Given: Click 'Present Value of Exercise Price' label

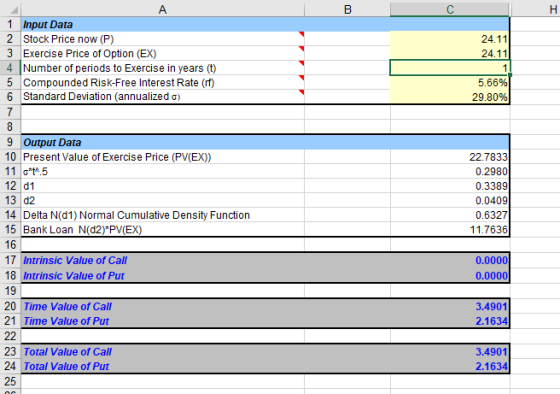Looking at the screenshot, I should (x=117, y=157).
